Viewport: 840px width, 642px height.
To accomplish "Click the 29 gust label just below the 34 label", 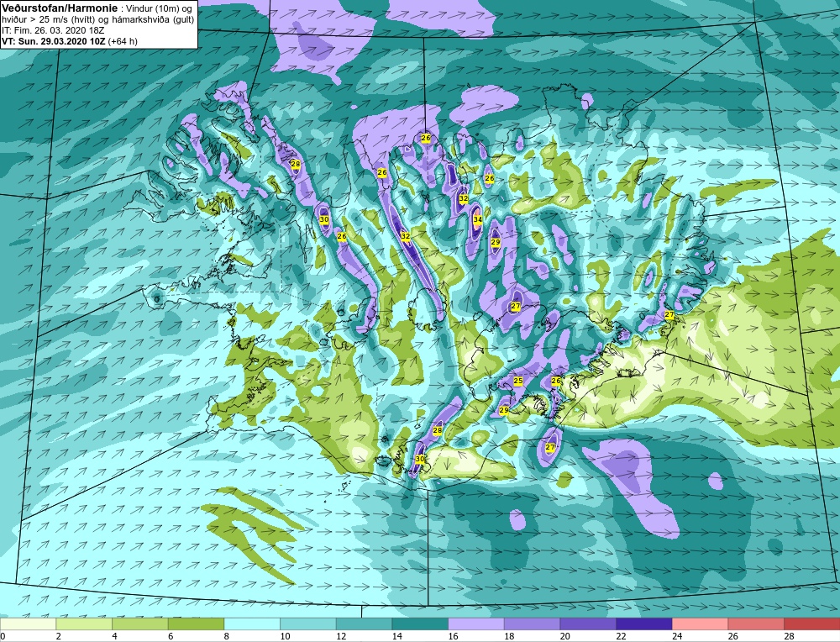I will (x=496, y=242).
